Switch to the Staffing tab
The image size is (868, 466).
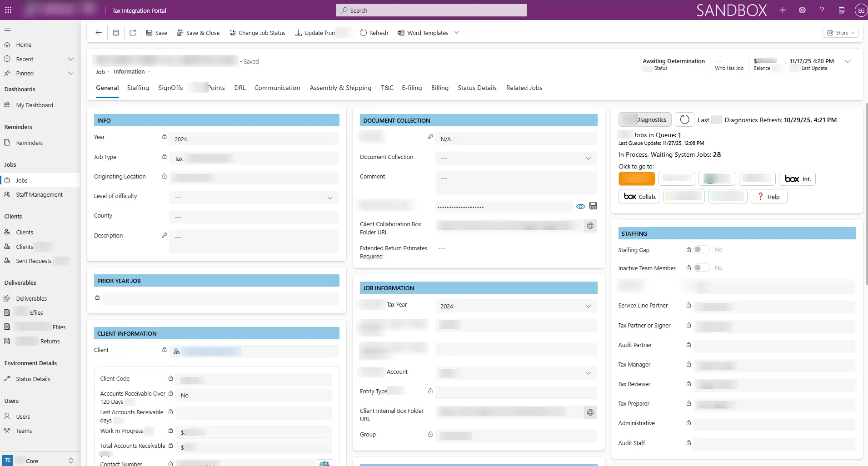[x=138, y=88]
